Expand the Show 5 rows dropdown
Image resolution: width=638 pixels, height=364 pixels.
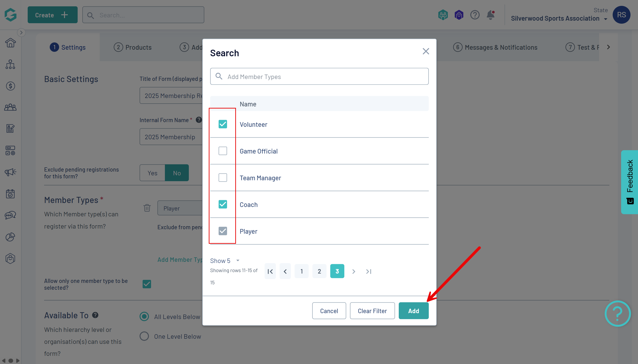pos(224,261)
